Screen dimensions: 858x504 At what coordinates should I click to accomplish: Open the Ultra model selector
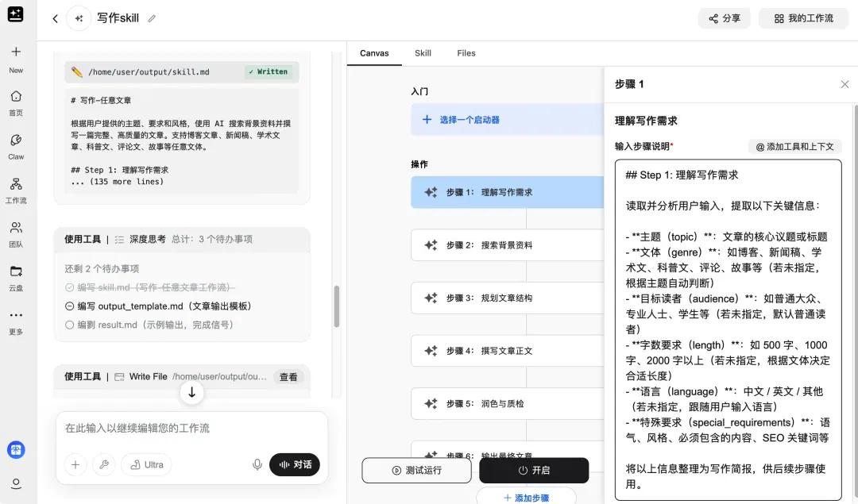point(146,464)
